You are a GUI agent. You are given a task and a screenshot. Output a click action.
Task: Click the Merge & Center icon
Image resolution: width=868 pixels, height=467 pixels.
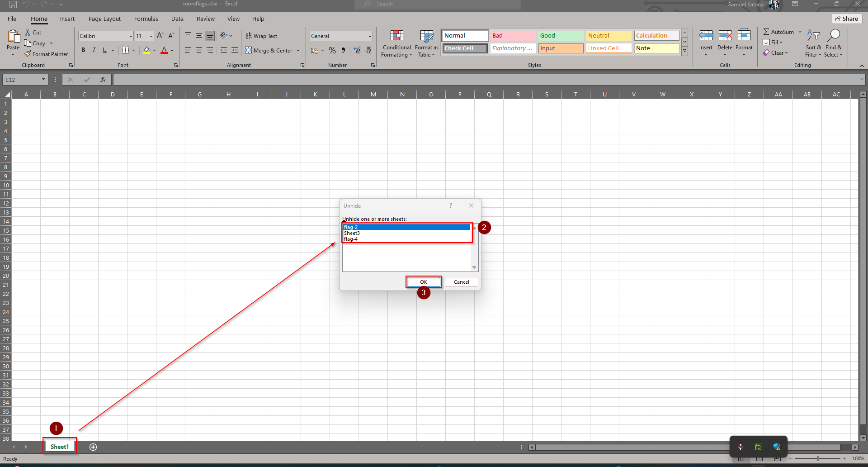[249, 50]
